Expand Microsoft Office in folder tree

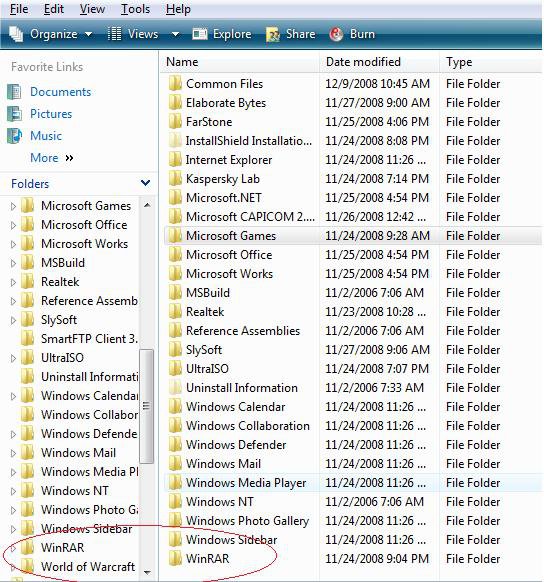coord(13,225)
